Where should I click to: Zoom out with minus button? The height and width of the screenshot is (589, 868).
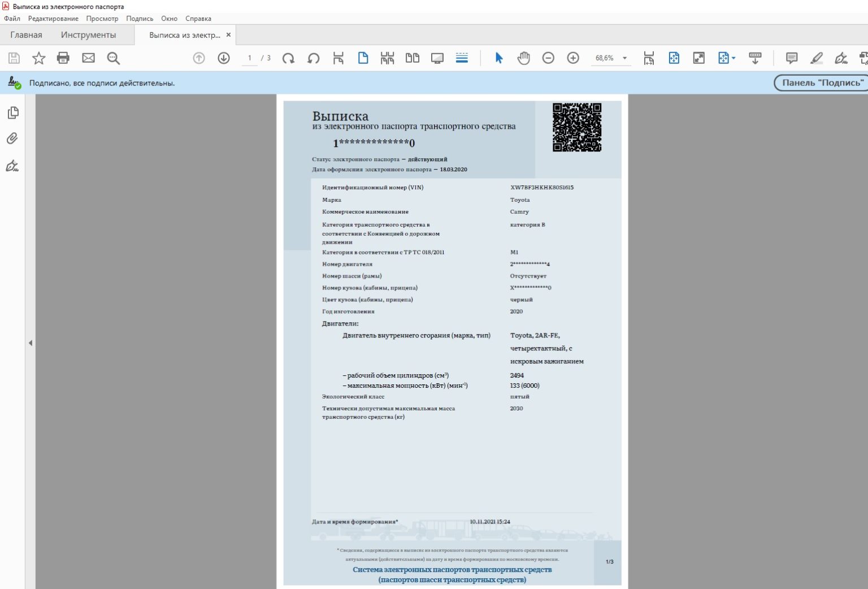[x=548, y=58]
